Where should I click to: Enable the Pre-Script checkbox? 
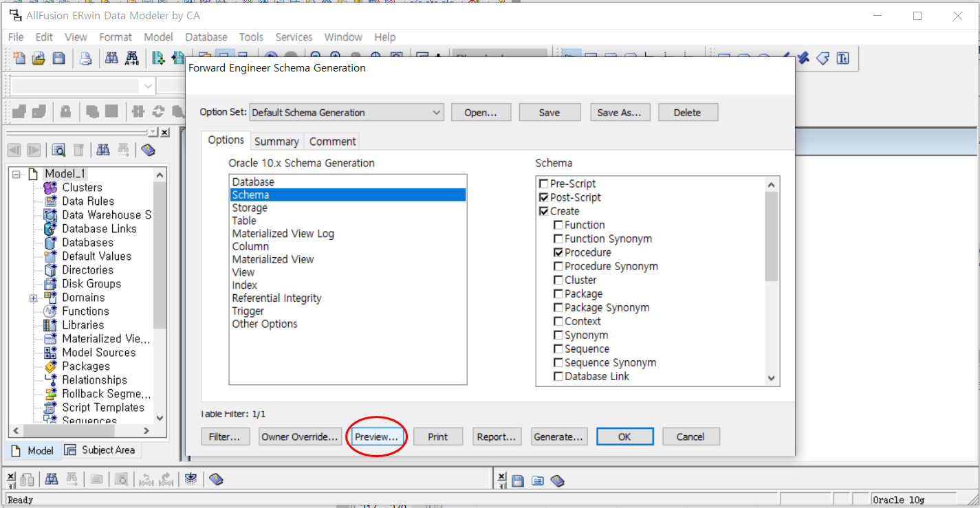coord(544,184)
